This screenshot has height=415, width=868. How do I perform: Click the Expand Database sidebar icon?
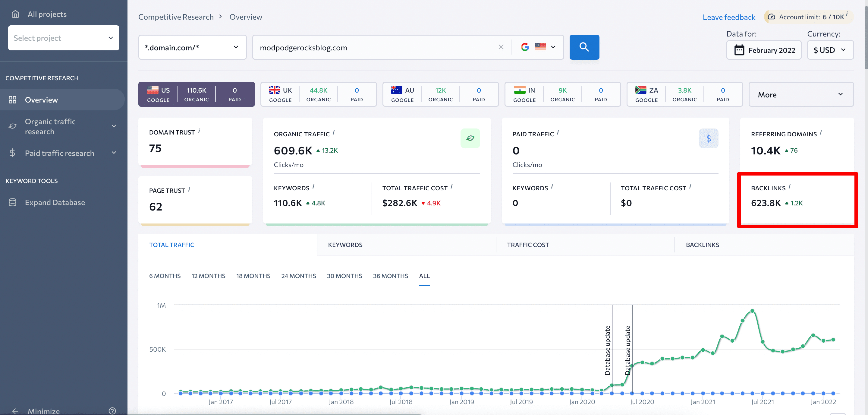13,202
